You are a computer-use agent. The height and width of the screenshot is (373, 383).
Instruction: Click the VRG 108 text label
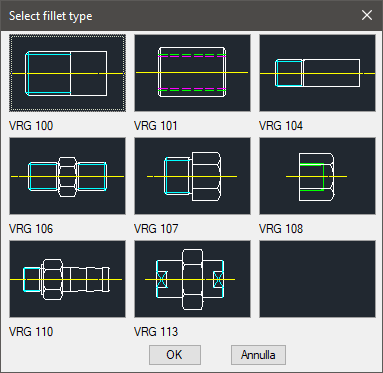click(281, 229)
